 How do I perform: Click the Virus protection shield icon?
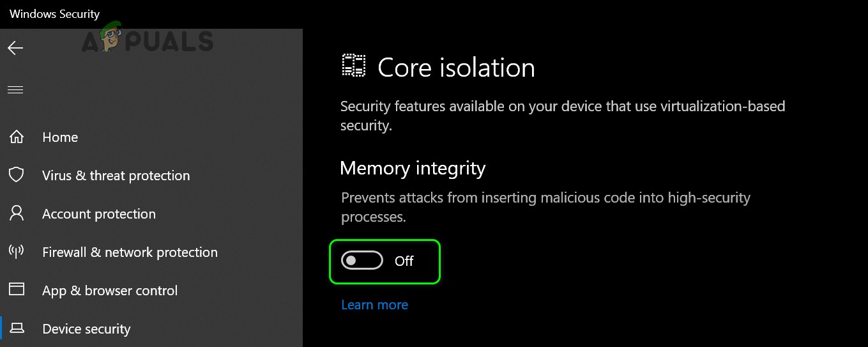point(17,175)
